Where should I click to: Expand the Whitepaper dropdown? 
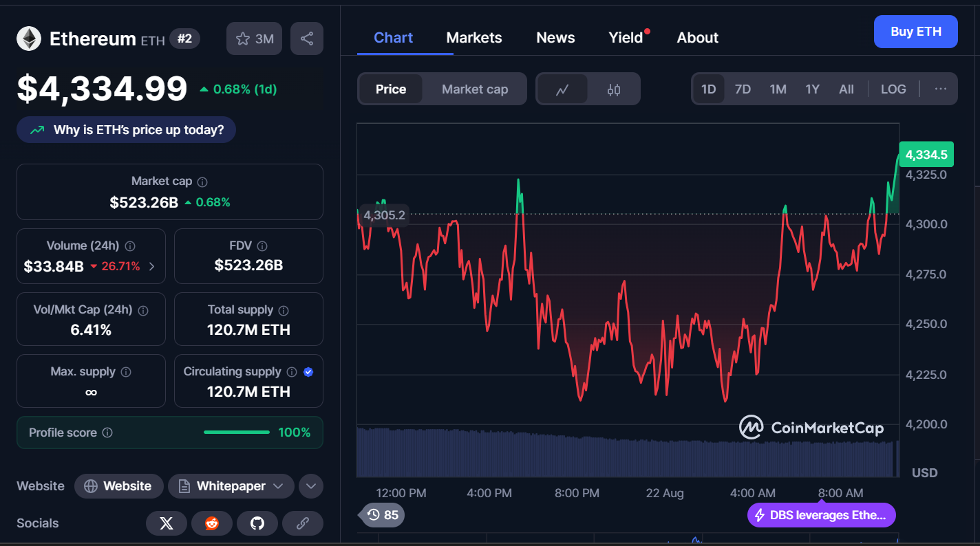click(x=231, y=486)
